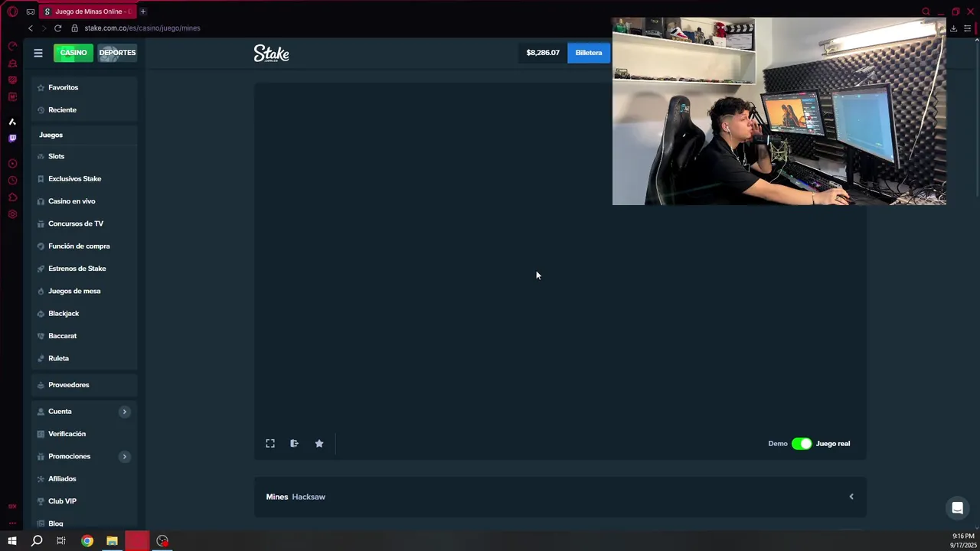This screenshot has height=551, width=980.
Task: Open the live support chat bubble
Action: pyautogui.click(x=957, y=508)
